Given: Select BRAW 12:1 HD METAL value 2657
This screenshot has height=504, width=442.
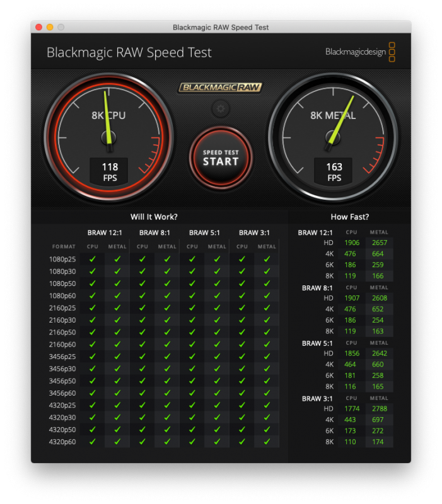Looking at the screenshot, I should click(x=380, y=243).
